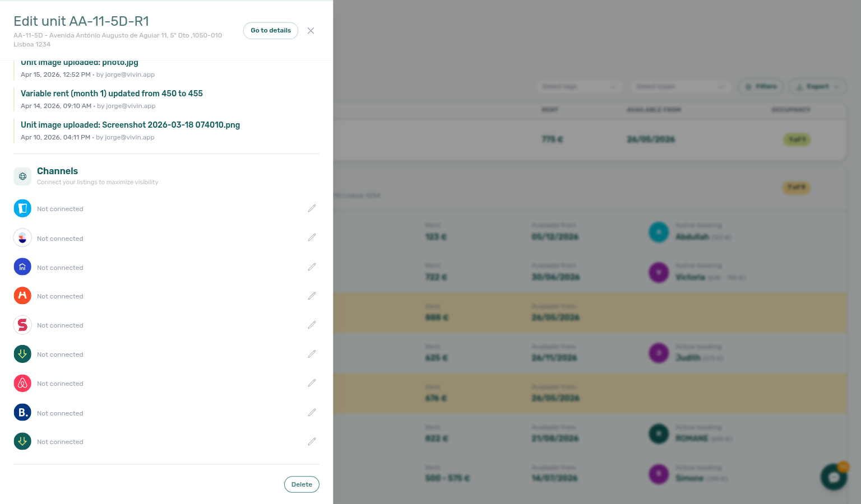This screenshot has width=861, height=504.
Task: Delete this unit
Action: (302, 484)
